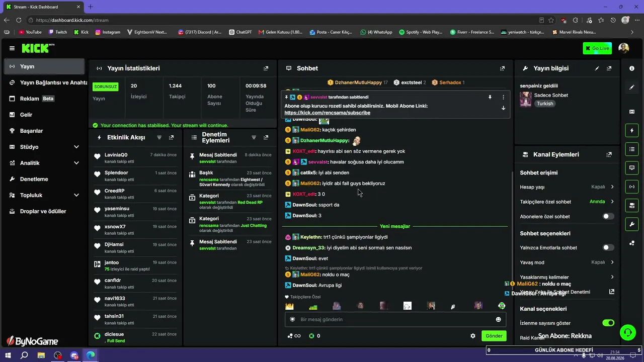Open Windows Start menu

[9, 355]
